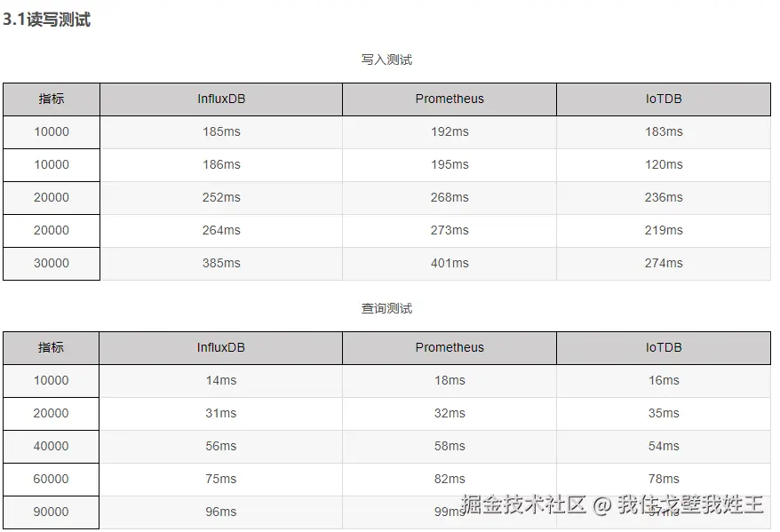Select the InfluxDB header in write table

tap(221, 99)
